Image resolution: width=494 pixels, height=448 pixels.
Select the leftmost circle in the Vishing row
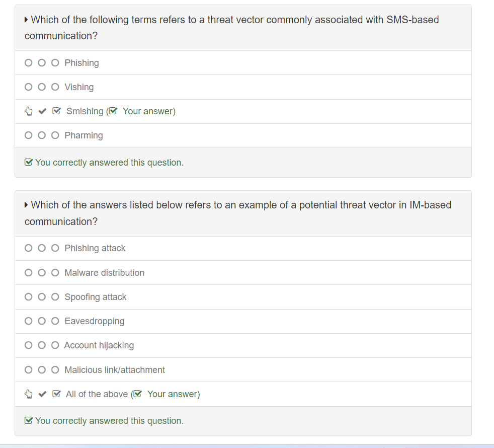(29, 87)
